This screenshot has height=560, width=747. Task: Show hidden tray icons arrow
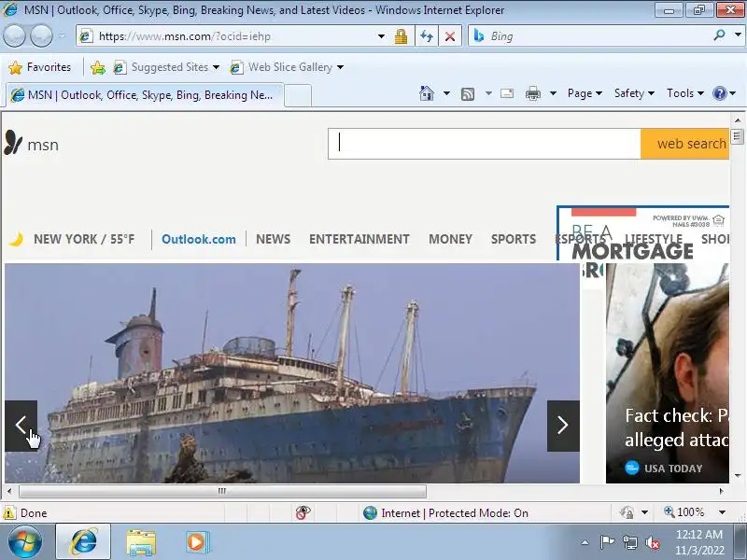[585, 542]
